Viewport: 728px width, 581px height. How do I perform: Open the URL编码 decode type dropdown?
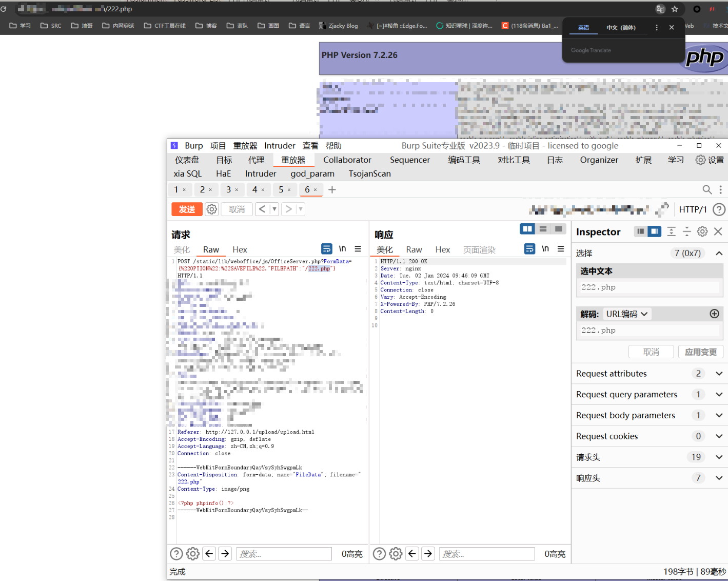[x=627, y=314]
